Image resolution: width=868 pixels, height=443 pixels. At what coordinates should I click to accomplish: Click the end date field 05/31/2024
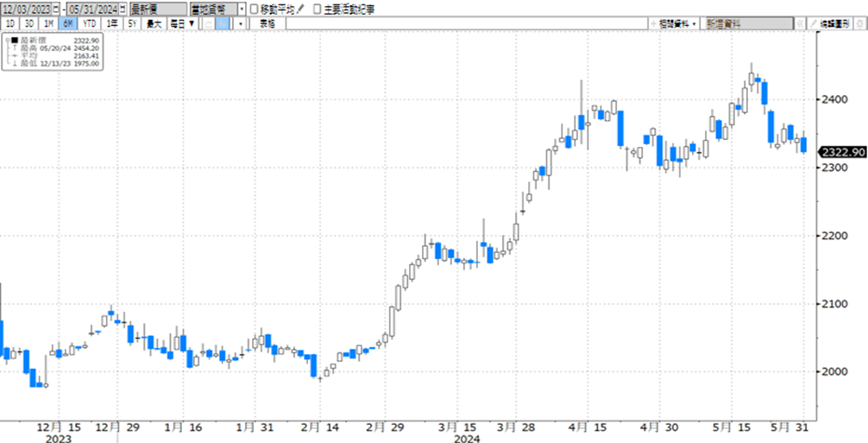[93, 9]
